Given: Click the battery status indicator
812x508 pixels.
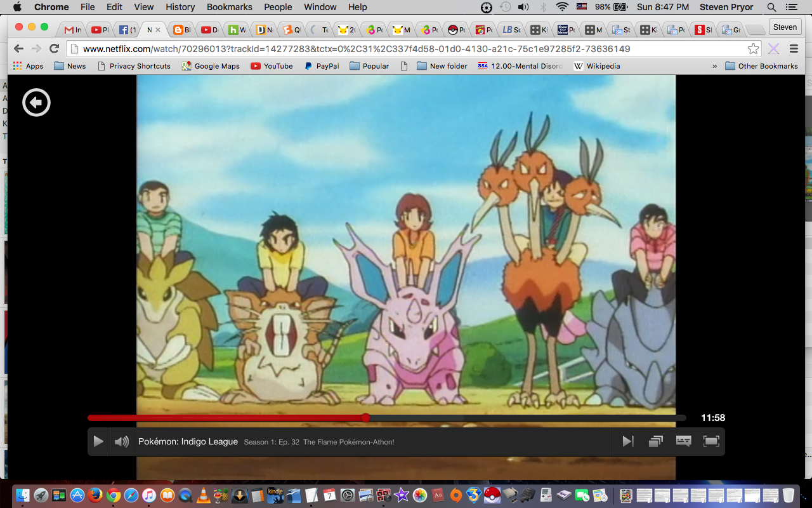Looking at the screenshot, I should 612,7.
